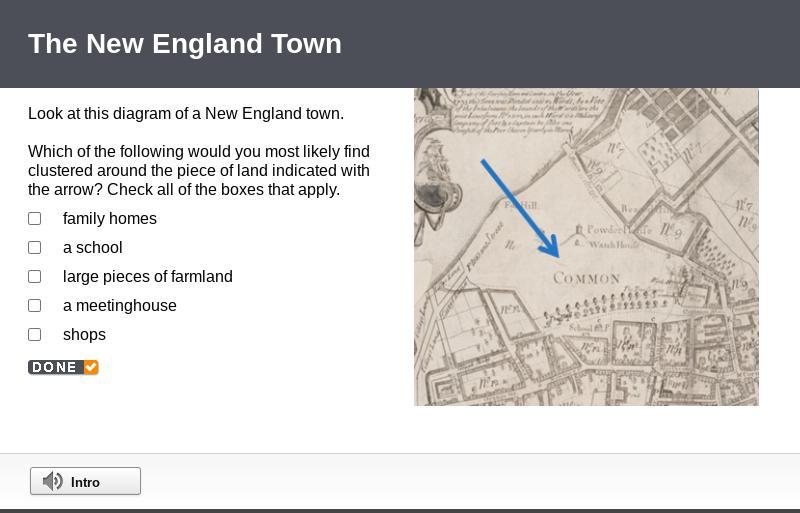Play the Intro audio button
This screenshot has width=800, height=513.
(x=85, y=481)
